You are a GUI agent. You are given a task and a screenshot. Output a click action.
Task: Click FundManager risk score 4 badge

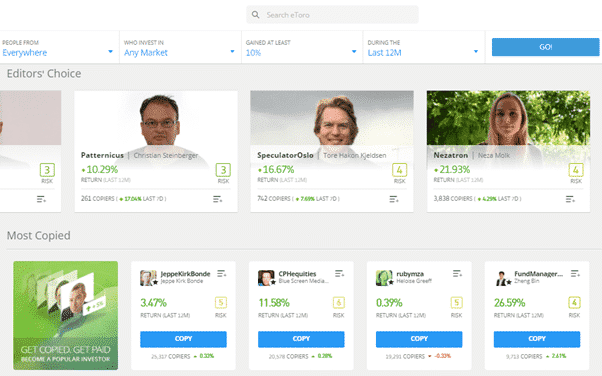[x=574, y=303]
